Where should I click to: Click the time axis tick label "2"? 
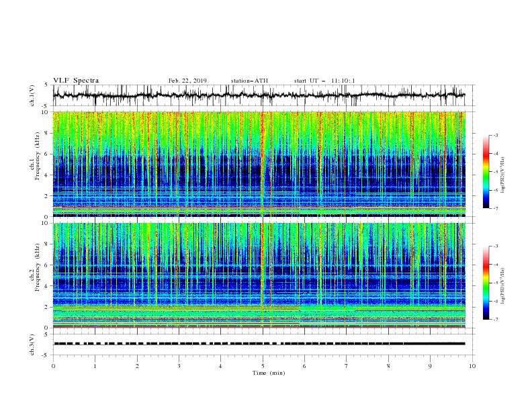click(137, 366)
